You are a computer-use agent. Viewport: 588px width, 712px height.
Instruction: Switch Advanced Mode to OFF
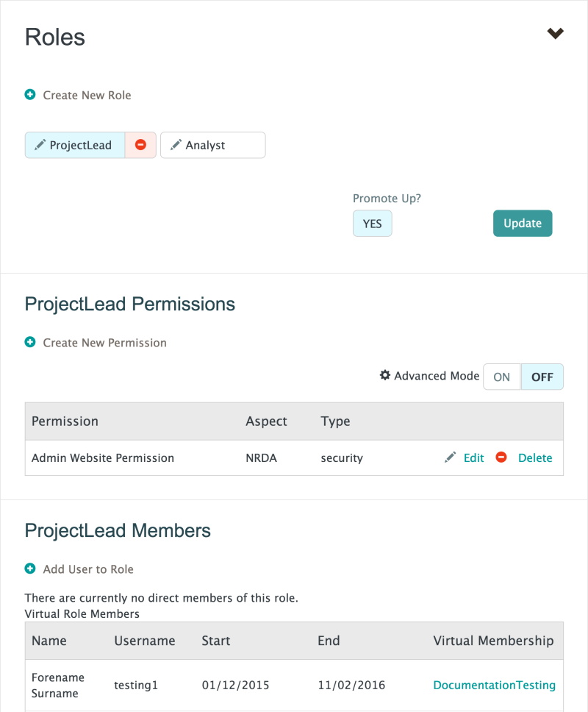(x=542, y=377)
